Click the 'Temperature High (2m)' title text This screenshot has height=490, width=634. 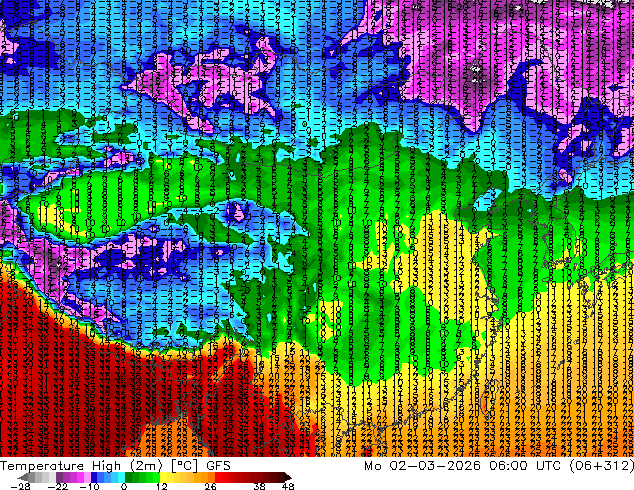tap(81, 466)
